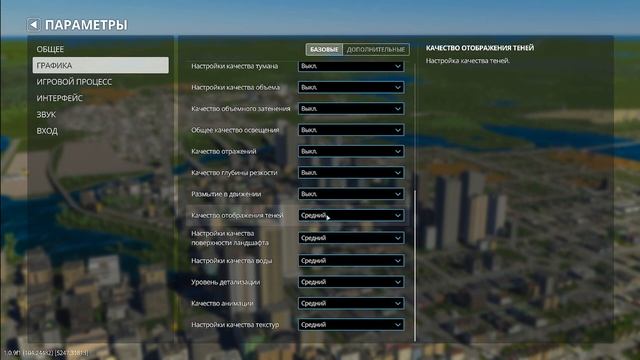Open the поверхности ландшафта quality dropdown
Viewport: 640px width, 360px height.
coord(351,238)
